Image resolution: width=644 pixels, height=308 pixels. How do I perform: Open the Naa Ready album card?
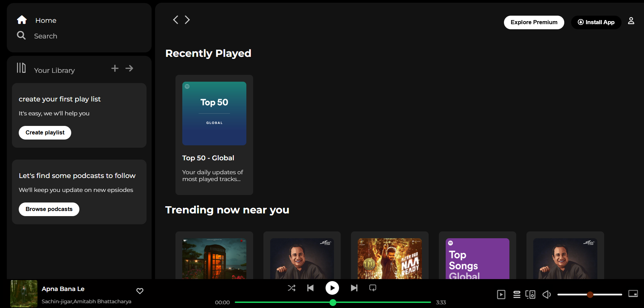tap(390, 259)
